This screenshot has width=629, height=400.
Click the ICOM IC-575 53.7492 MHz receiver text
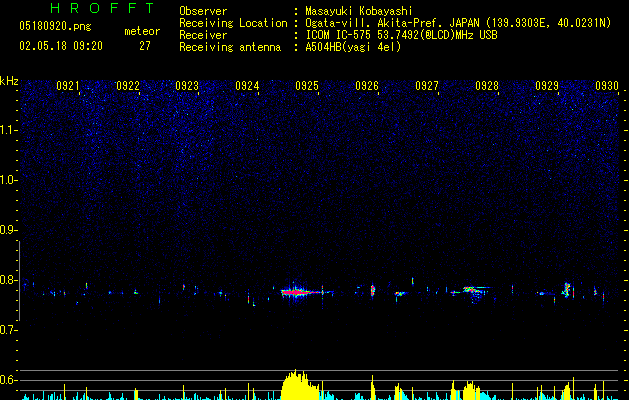point(402,35)
